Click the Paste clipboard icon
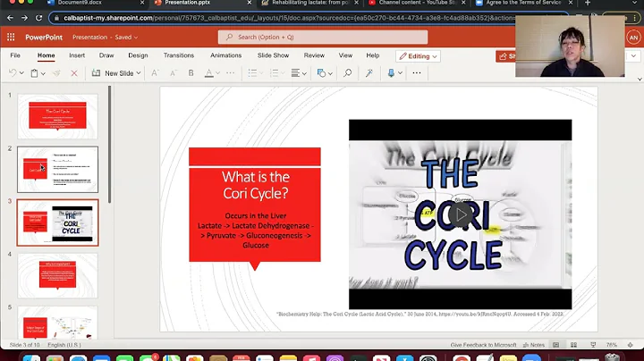Image resolution: width=644 pixels, height=361 pixels. tap(35, 73)
